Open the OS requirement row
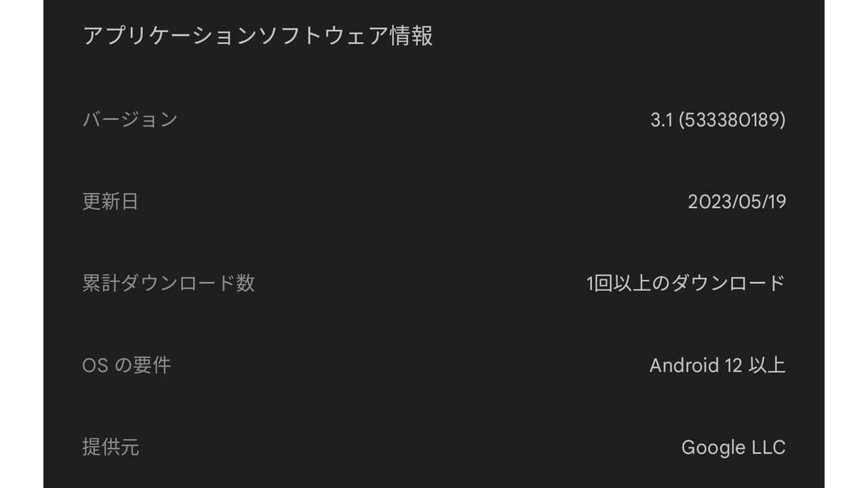 [434, 366]
